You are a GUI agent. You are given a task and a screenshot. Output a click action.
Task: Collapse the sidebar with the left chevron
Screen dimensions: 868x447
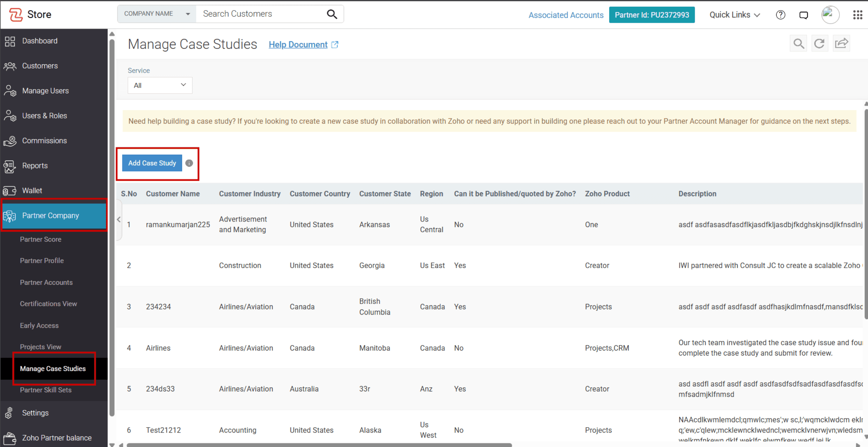coord(119,219)
